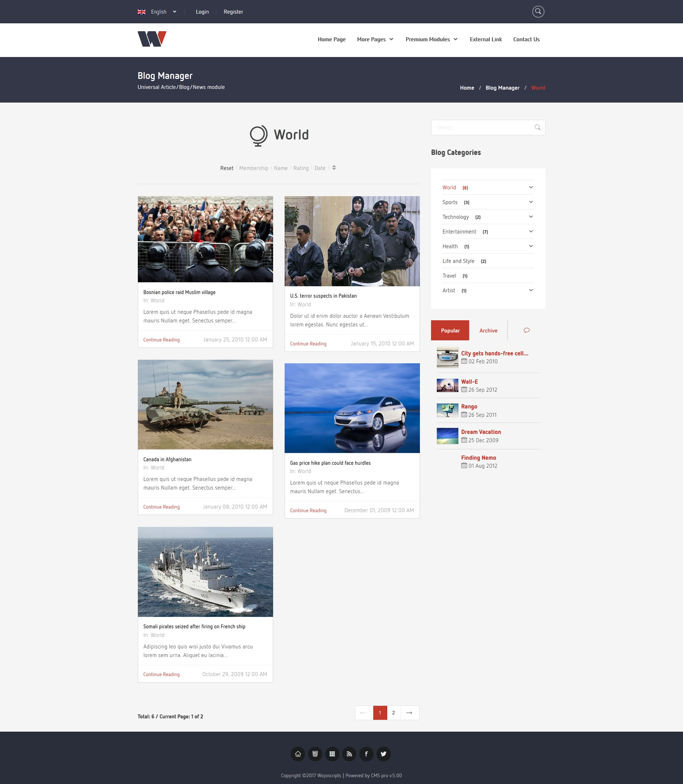Go to page 2 of the results
The height and width of the screenshot is (784, 683).
click(393, 713)
